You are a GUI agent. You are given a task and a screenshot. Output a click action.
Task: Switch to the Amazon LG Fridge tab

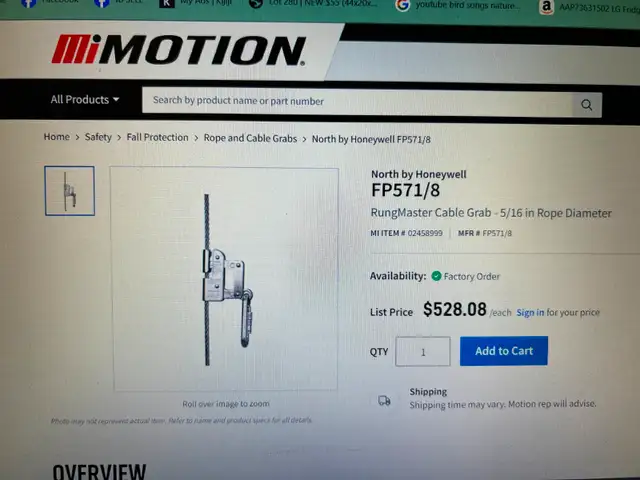coord(589,7)
